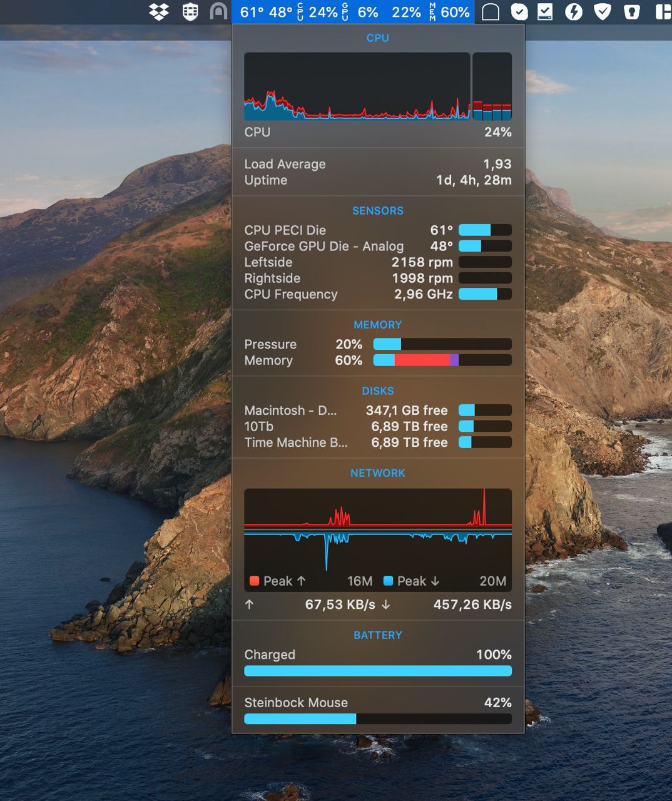Click the grid shield icon beside Dropbox
The image size is (672, 801).
[x=190, y=12]
